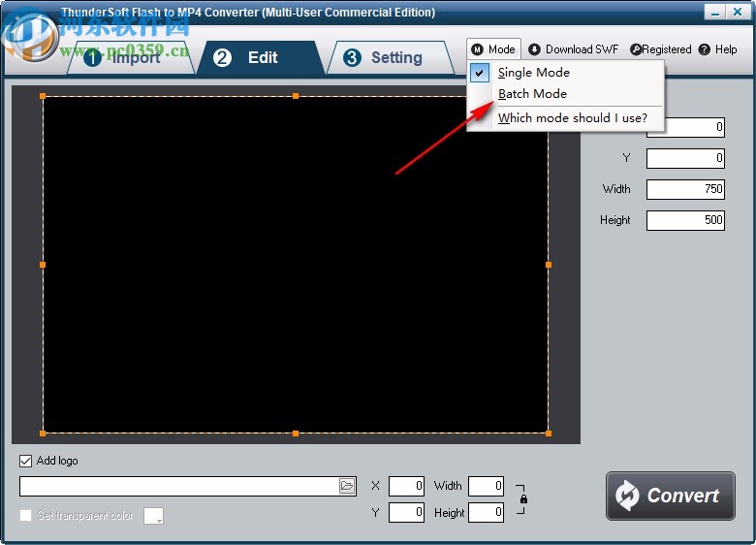Click the bottom-center crop handle
Screen dimensions: 756x545
click(296, 433)
